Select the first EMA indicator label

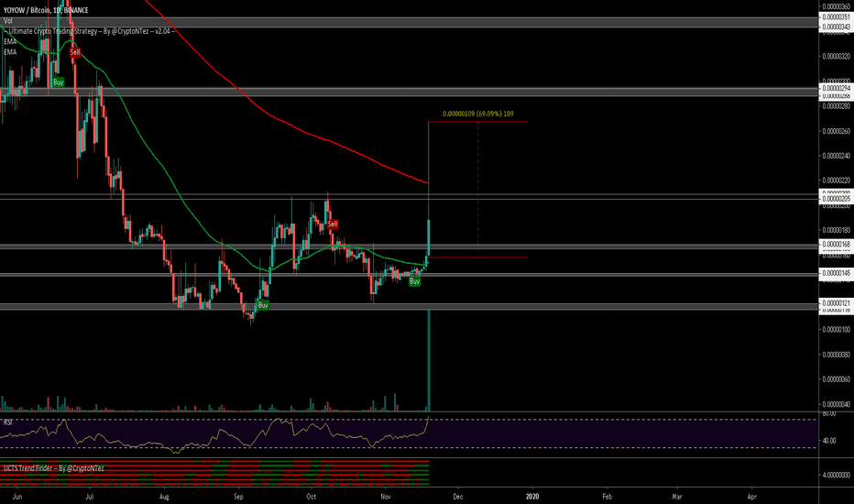click(x=10, y=41)
